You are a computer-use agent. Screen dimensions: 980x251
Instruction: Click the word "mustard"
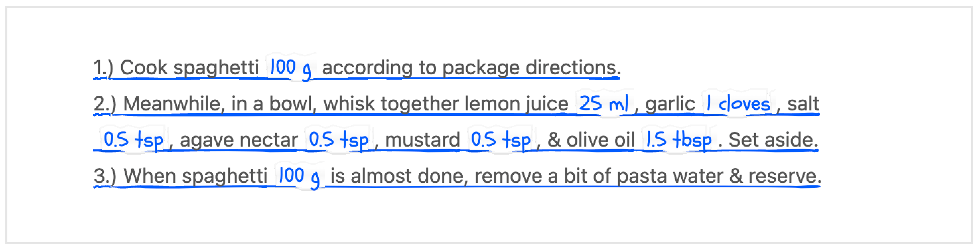(422, 140)
